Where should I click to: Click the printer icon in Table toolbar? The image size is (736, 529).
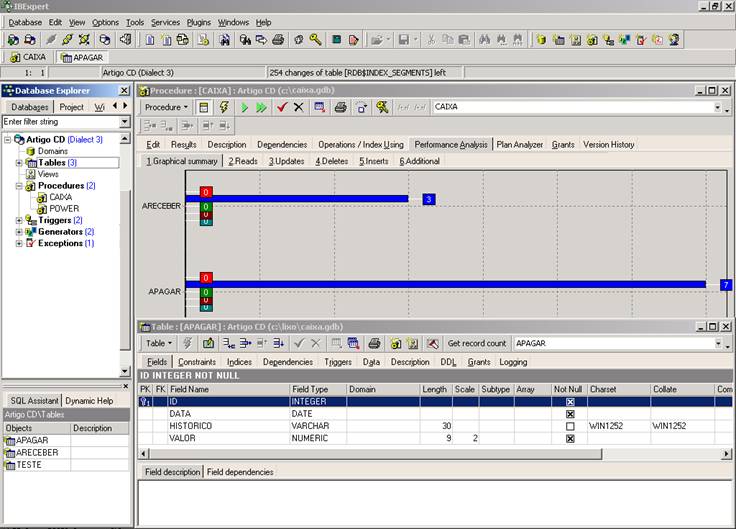(x=374, y=343)
